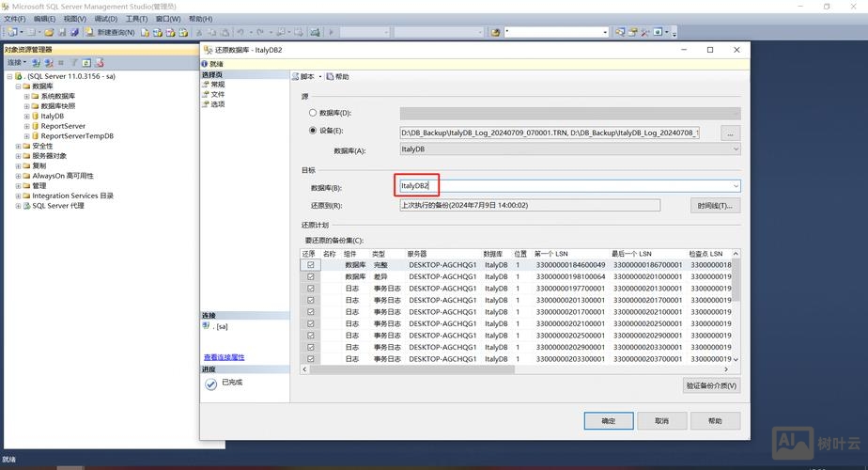
Task: Click the New Query (新建查询) toolbar icon
Action: (x=91, y=32)
